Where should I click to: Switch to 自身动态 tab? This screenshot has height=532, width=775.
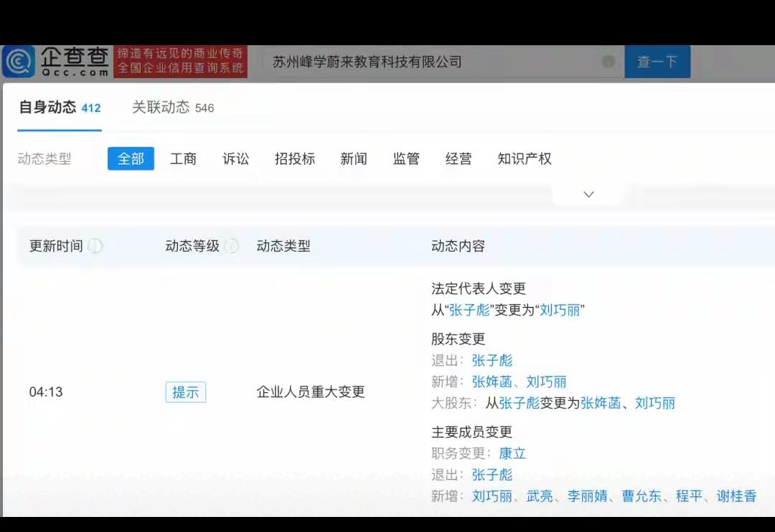tap(60, 108)
